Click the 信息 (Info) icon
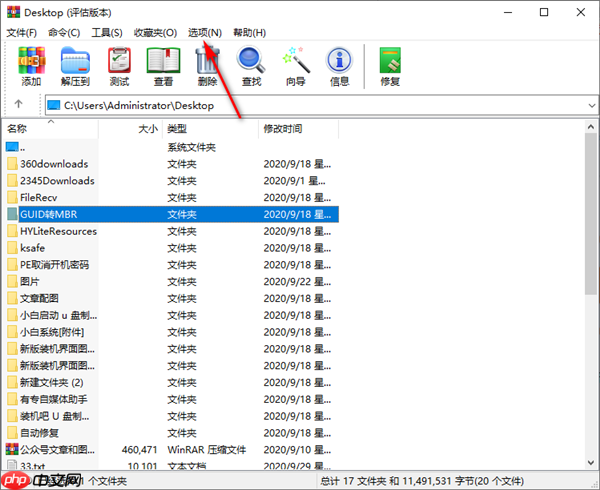The image size is (600, 490). [x=339, y=60]
